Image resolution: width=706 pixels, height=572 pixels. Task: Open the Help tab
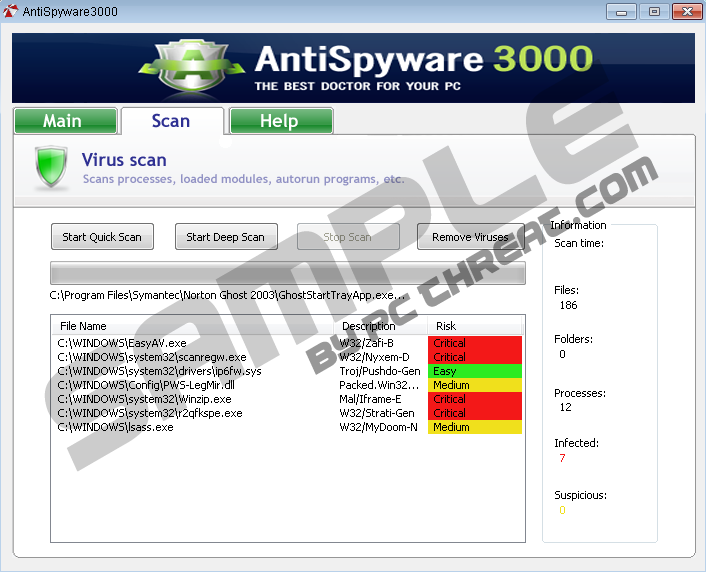click(x=281, y=121)
